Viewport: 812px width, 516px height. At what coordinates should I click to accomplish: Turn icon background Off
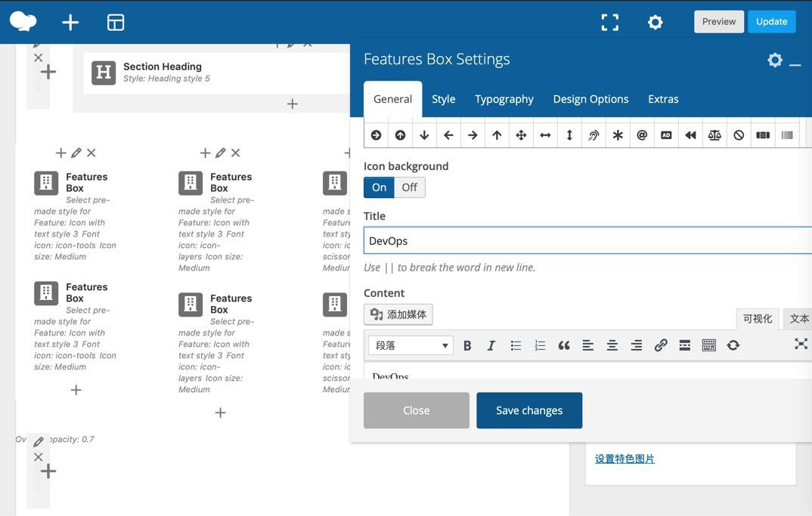click(410, 187)
